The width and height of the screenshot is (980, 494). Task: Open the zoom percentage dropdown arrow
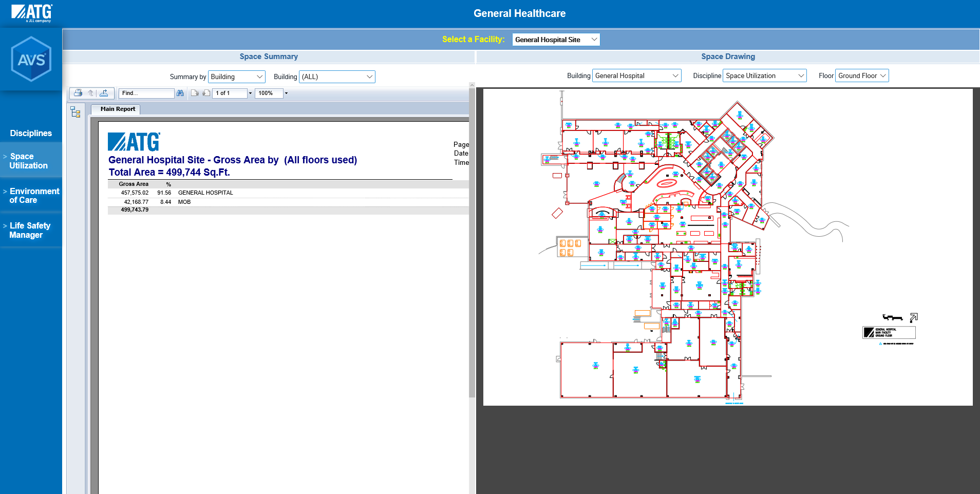(286, 93)
